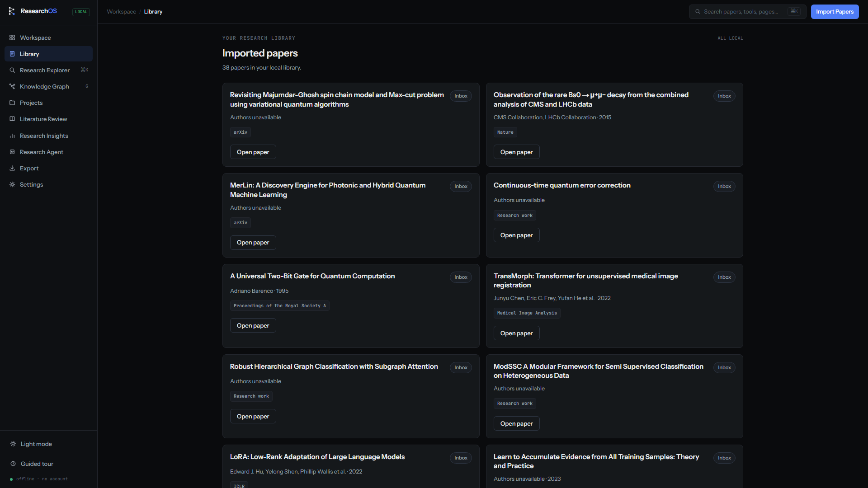Click the Medical Image Analysis tag
The image size is (868, 488).
[x=527, y=313]
